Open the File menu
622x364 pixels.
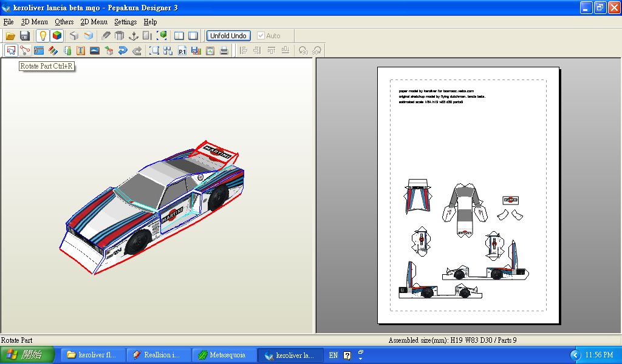tap(9, 22)
